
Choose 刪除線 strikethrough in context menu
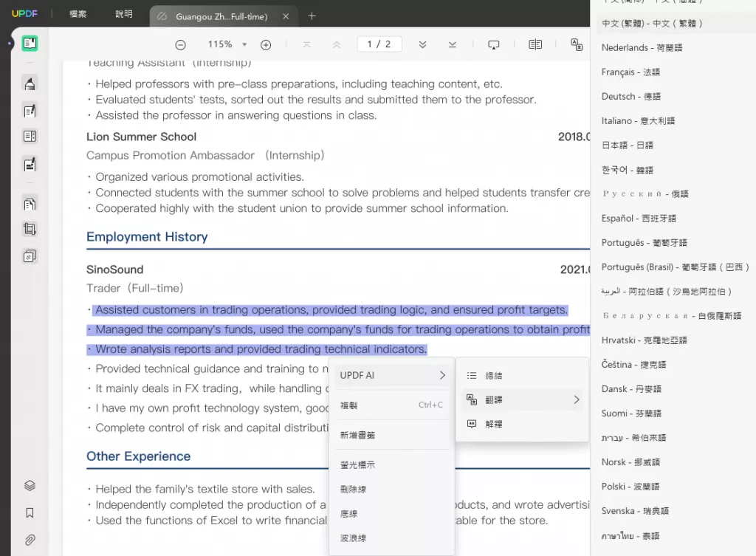tap(392, 489)
